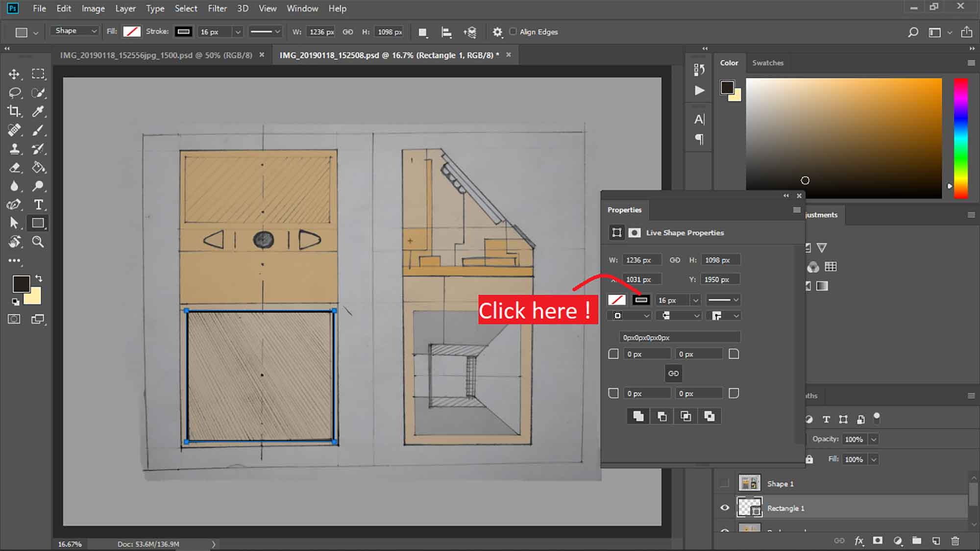
Task: Select the Text tool
Action: pos(38,205)
